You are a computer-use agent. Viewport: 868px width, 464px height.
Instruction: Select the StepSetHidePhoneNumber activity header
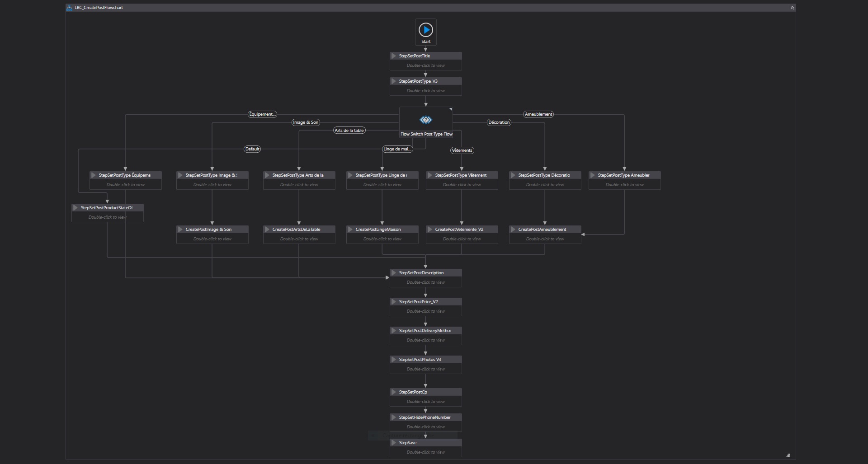pyautogui.click(x=425, y=417)
